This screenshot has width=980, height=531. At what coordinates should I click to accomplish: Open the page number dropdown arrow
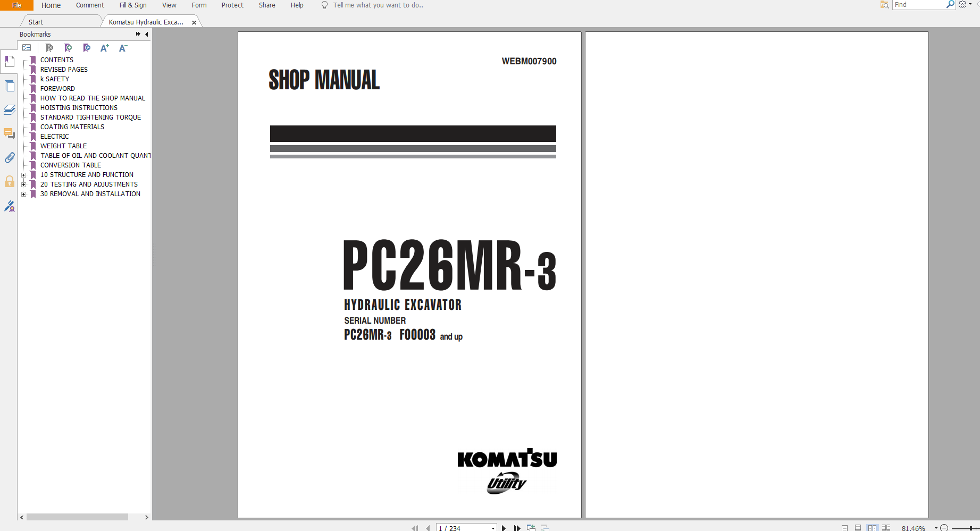pyautogui.click(x=493, y=528)
